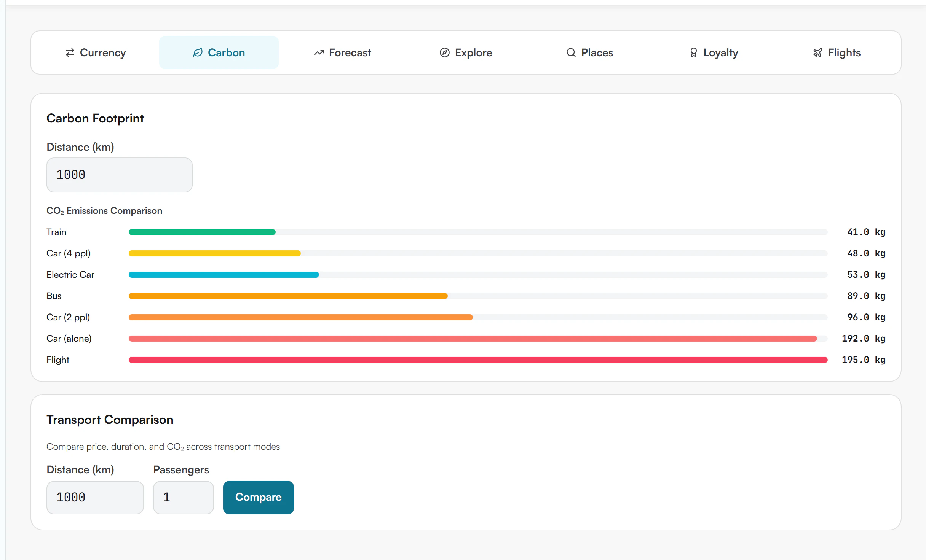The image size is (926, 560).
Task: Click the orange Bus emissions bar
Action: tap(288, 296)
